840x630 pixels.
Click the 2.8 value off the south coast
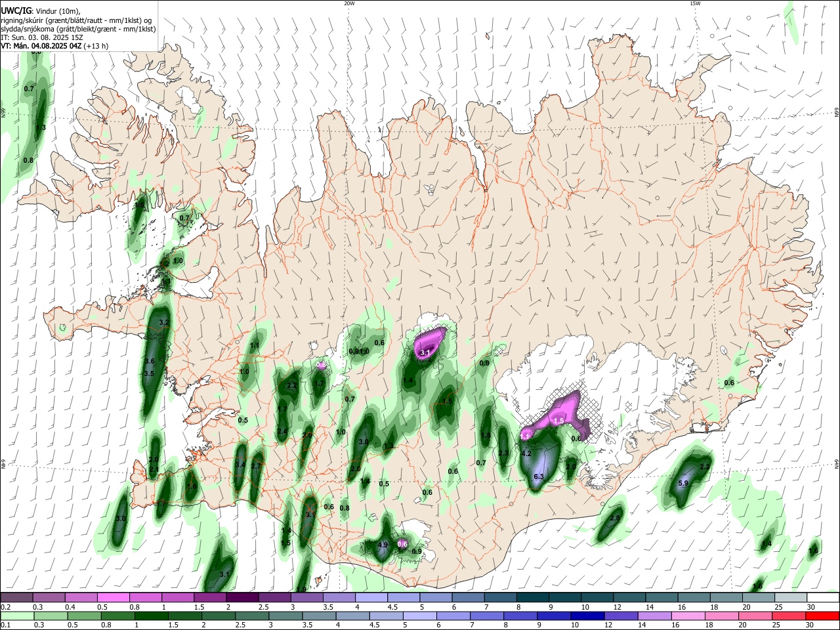615,518
